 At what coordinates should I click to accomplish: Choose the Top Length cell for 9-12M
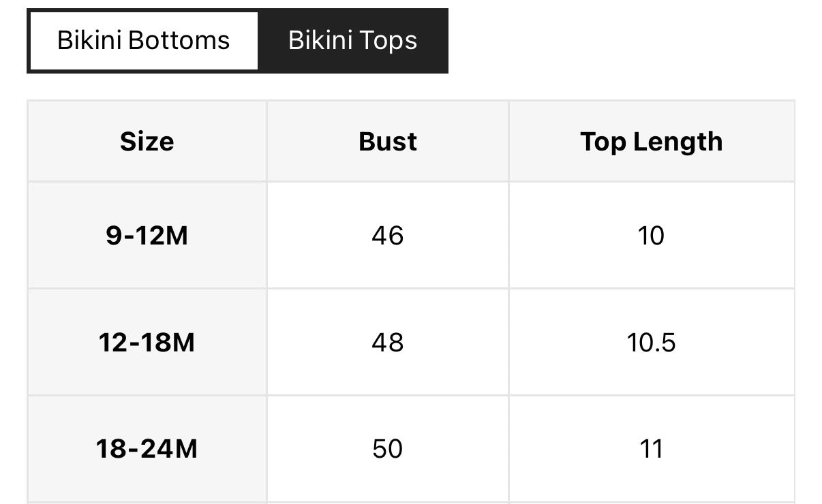pos(651,236)
